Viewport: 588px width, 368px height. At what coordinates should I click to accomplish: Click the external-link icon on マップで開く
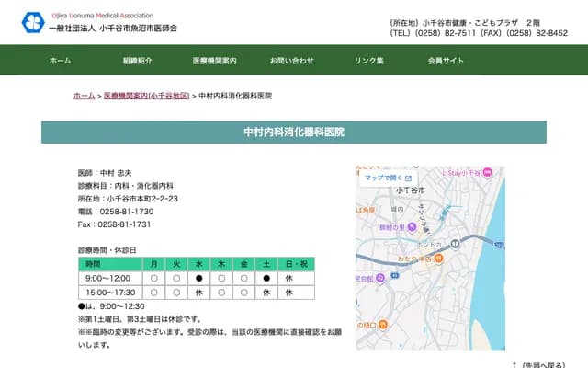point(409,178)
